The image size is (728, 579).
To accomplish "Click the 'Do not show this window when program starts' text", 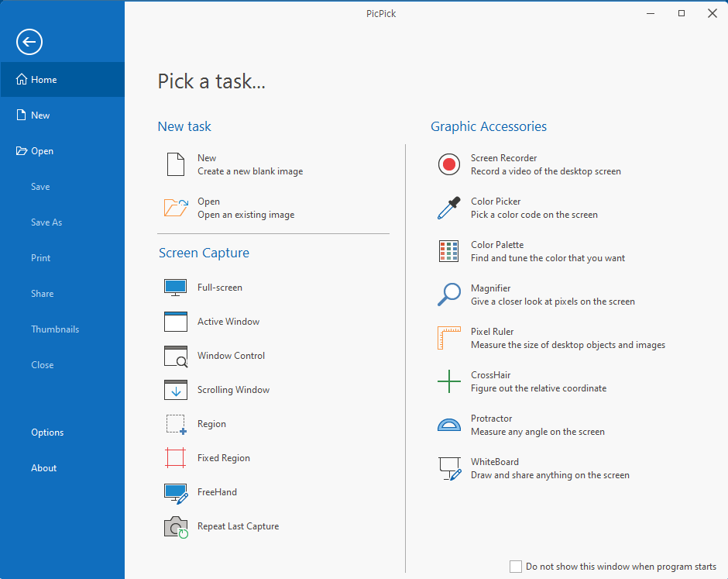I will click(621, 567).
